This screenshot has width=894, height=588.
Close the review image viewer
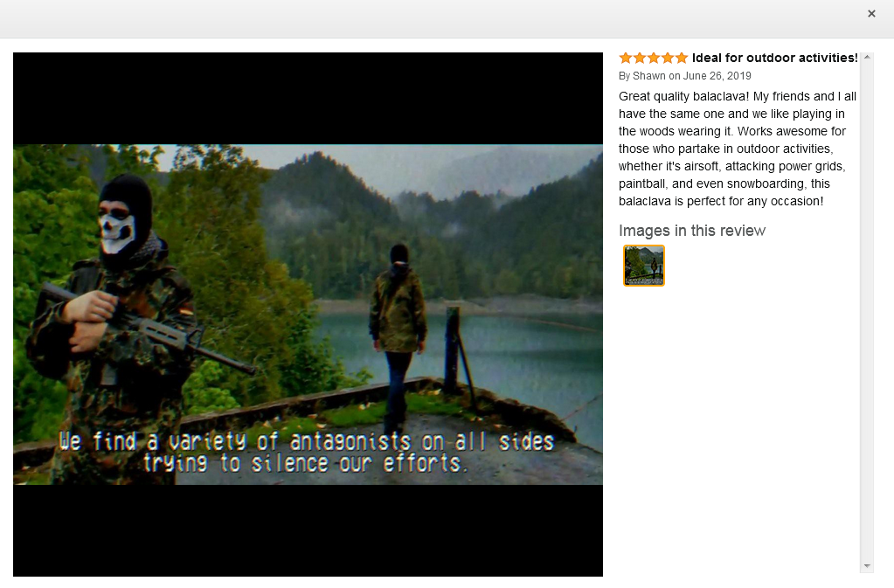[871, 14]
